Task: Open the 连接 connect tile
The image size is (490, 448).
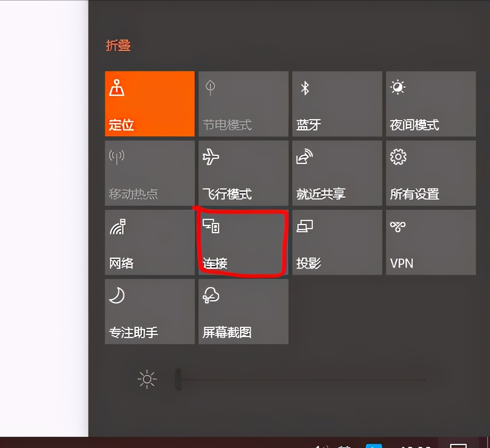Action: click(243, 242)
